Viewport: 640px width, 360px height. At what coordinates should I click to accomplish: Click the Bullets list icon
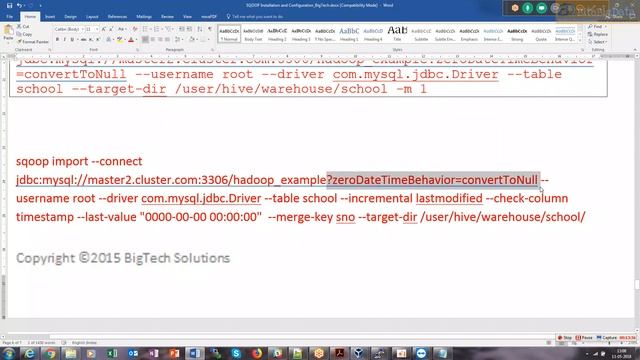(x=145, y=29)
